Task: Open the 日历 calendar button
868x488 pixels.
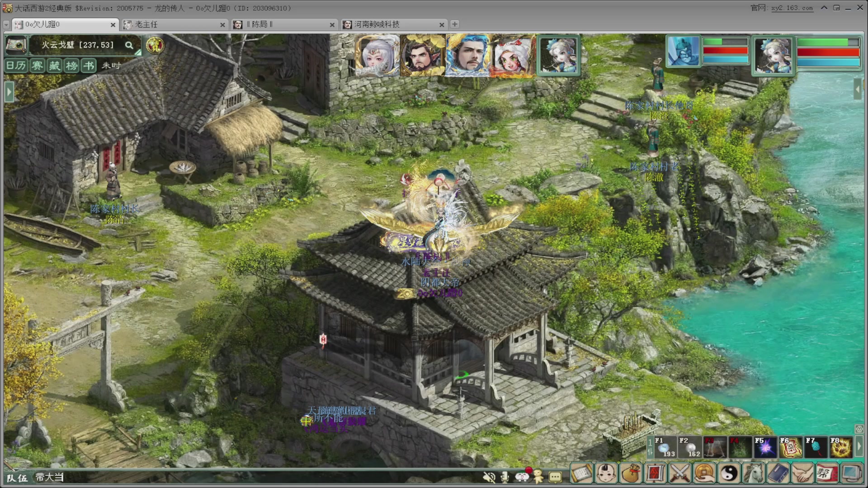Action: click(x=16, y=66)
